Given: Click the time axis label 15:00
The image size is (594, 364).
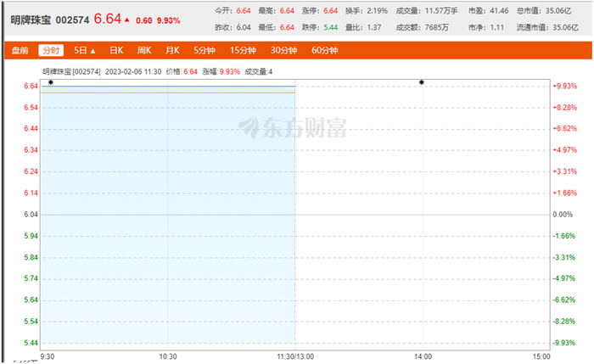Looking at the screenshot, I should [x=541, y=357].
